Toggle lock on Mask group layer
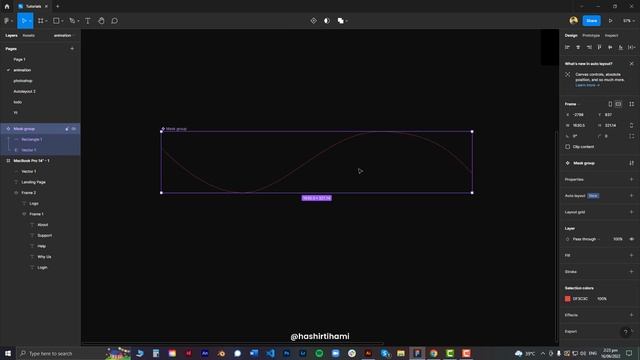Viewport: 640px width, 360px height. [x=67, y=129]
